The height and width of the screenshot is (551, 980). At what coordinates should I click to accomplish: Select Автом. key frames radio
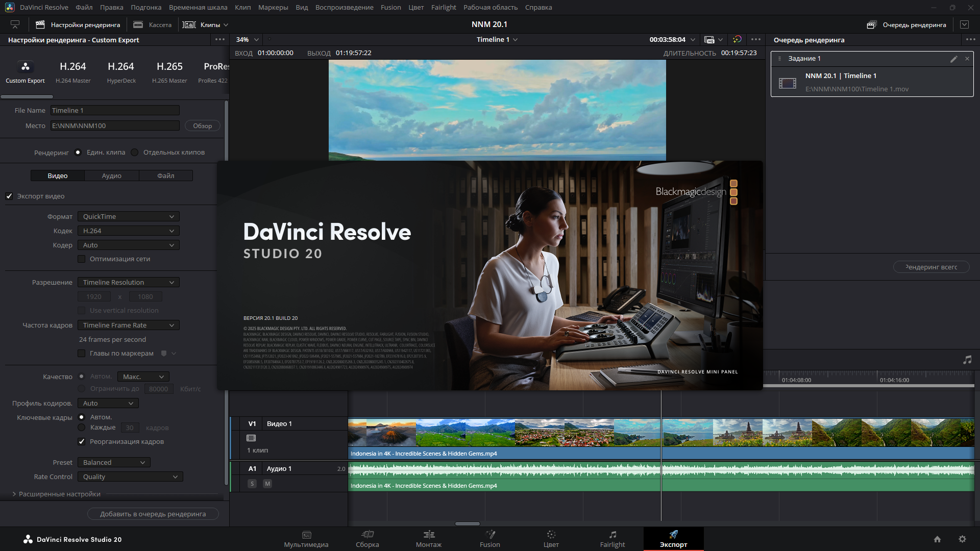coord(82,417)
